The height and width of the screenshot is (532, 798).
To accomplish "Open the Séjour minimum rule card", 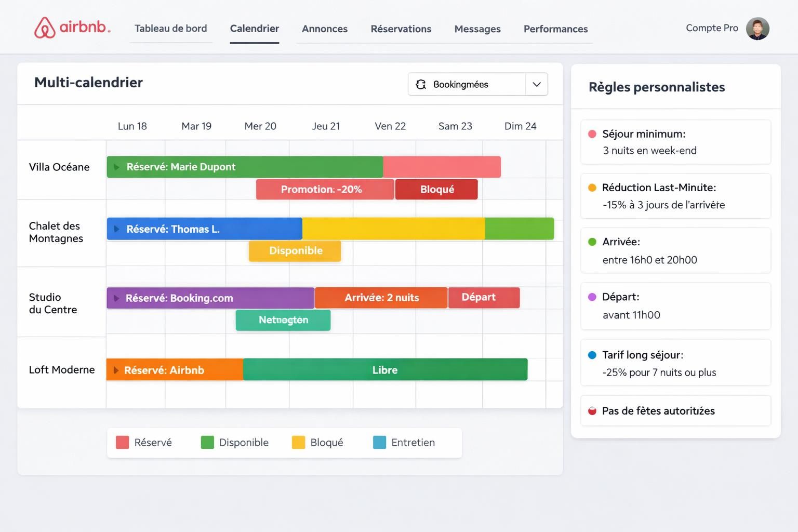I will coord(675,142).
